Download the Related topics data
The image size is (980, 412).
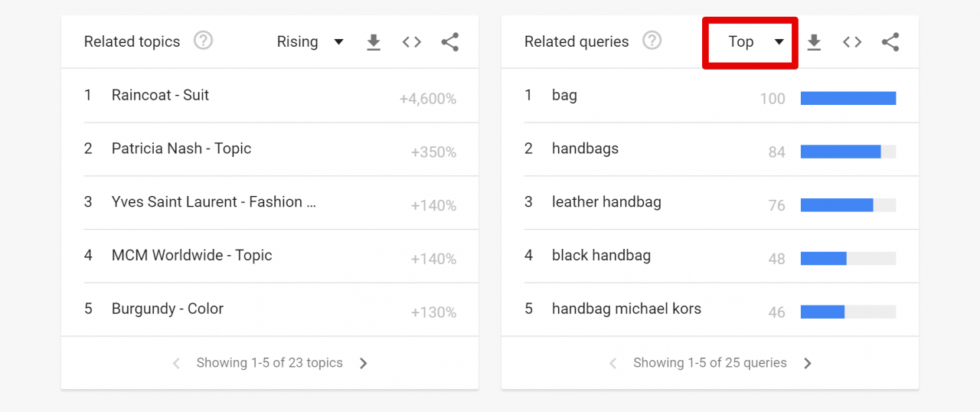374,42
